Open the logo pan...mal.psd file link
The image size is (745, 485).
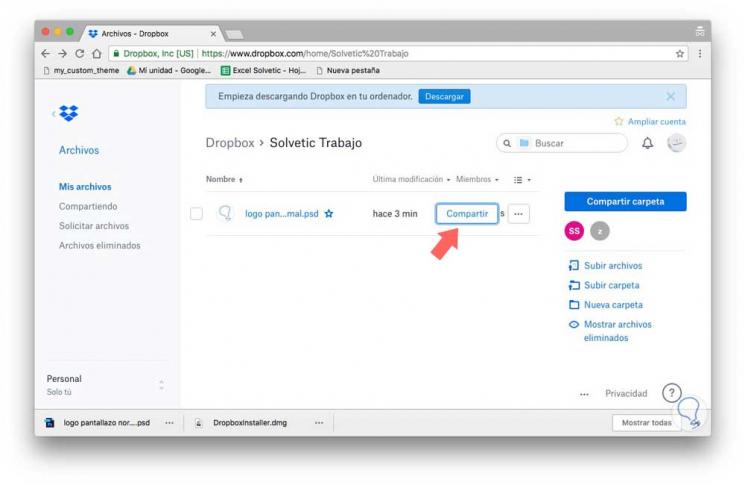coord(282,214)
